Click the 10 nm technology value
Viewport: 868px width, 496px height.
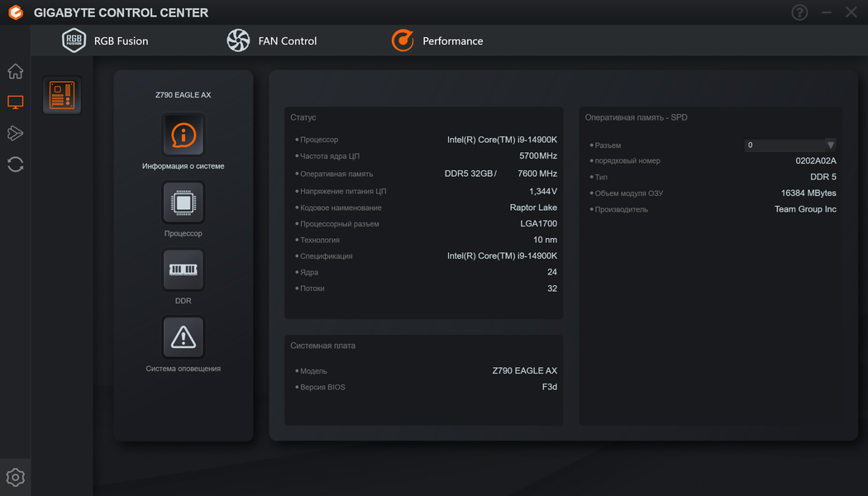pyautogui.click(x=546, y=239)
